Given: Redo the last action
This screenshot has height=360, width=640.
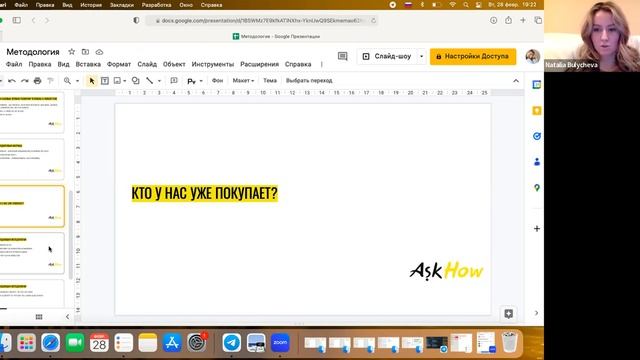Looking at the screenshot, I should pos(25,81).
